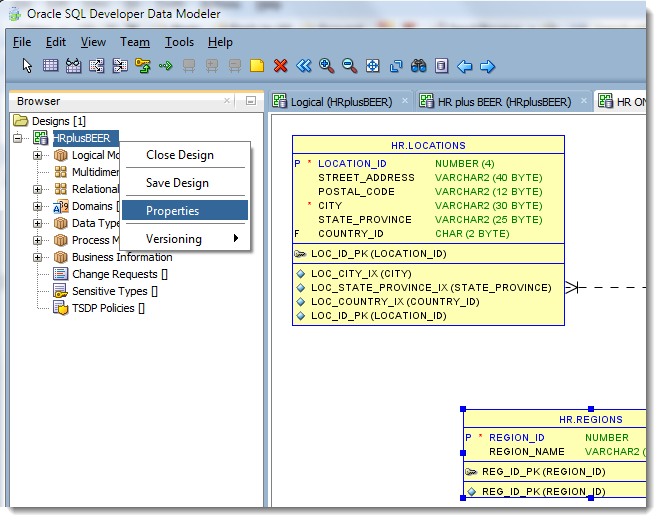
Task: Select the HRplusBEER design in tree
Action: click(82, 138)
